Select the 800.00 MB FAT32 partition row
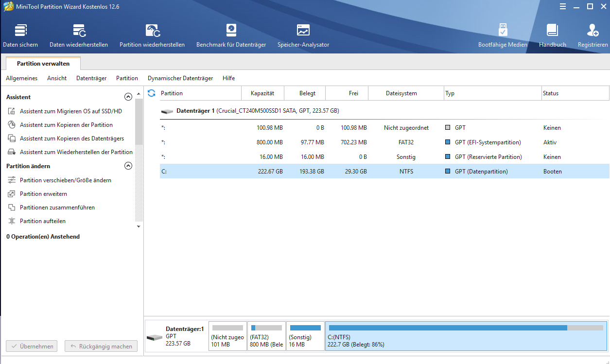 tap(384, 142)
